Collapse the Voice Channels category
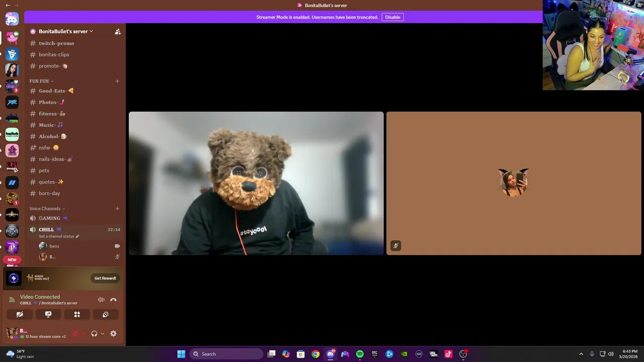The height and width of the screenshot is (362, 644). (x=47, y=209)
